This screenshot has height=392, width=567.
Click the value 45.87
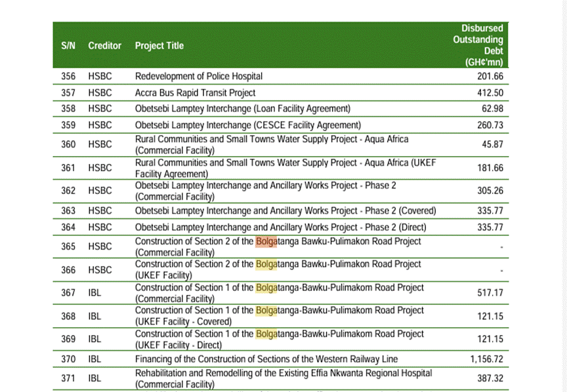(x=492, y=144)
